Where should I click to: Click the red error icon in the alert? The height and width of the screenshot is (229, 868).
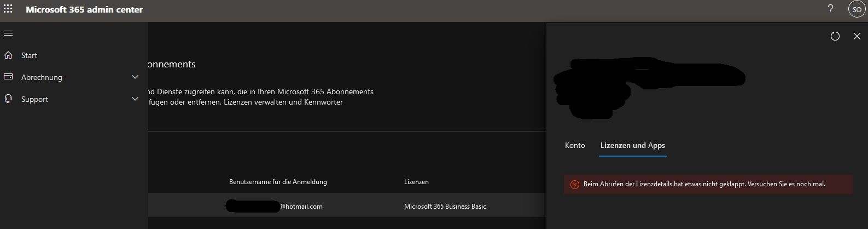tap(574, 185)
